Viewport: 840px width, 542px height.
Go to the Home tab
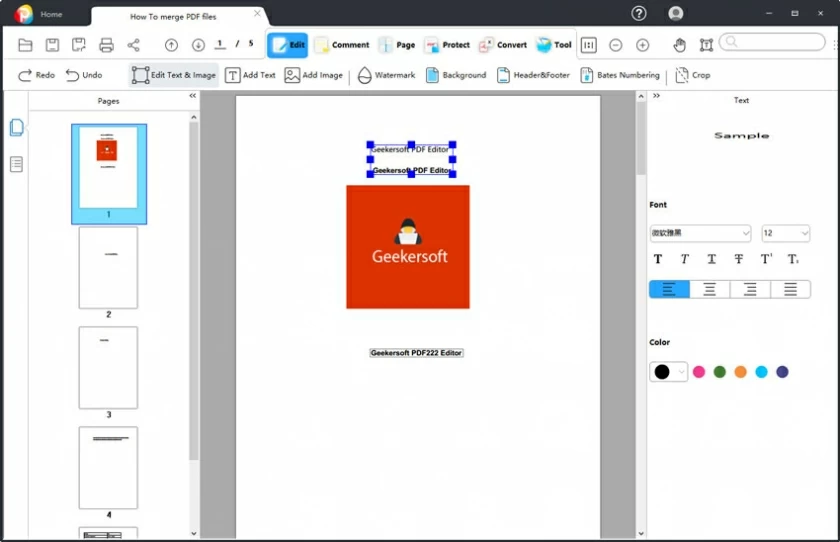pyautogui.click(x=51, y=14)
